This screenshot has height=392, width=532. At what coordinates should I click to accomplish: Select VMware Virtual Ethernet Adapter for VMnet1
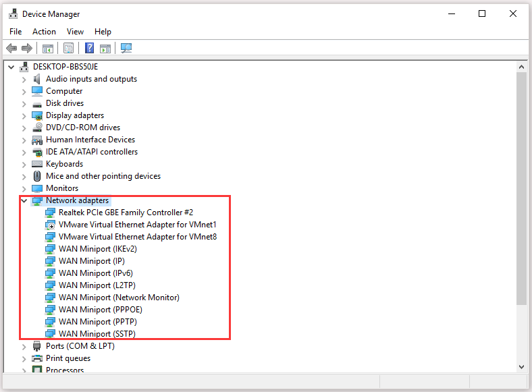[138, 225]
